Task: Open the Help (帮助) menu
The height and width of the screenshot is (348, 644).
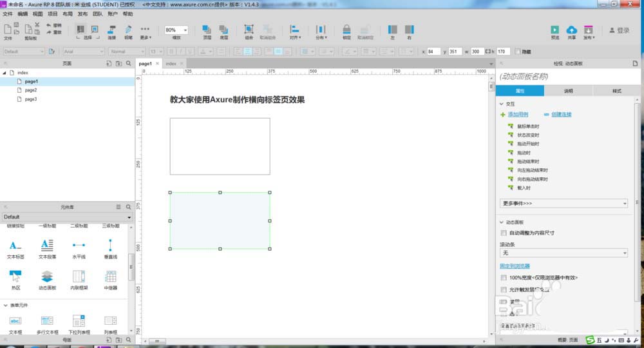Action: (128, 14)
